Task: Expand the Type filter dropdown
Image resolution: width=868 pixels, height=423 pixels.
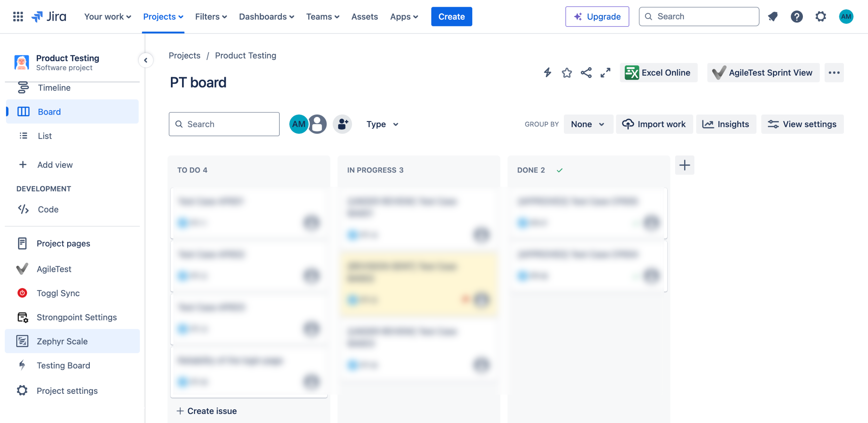Action: click(x=382, y=124)
